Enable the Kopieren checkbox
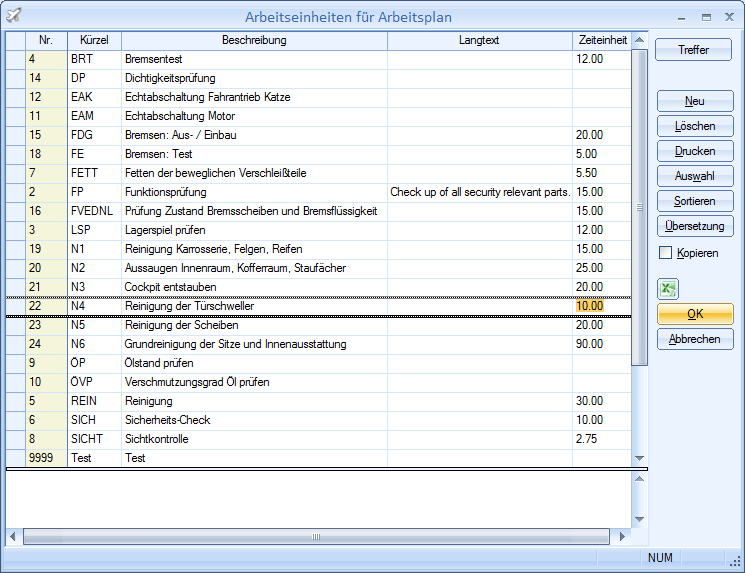 pos(665,253)
